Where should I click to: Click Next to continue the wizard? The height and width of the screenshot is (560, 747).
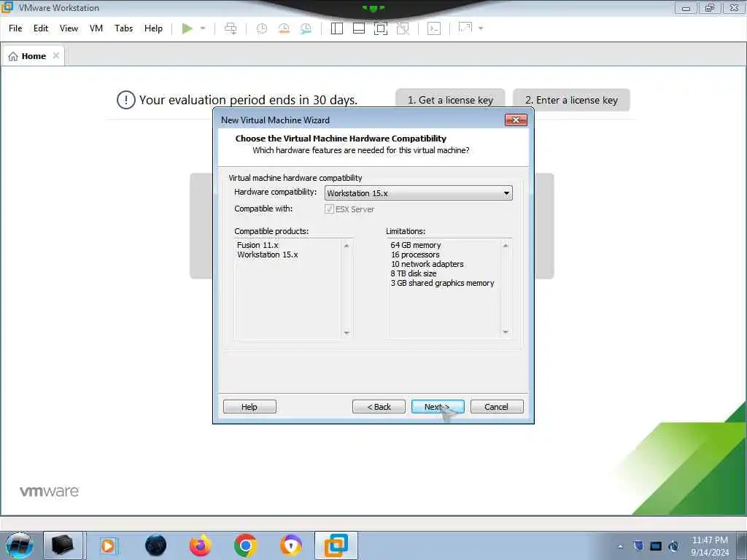(438, 407)
